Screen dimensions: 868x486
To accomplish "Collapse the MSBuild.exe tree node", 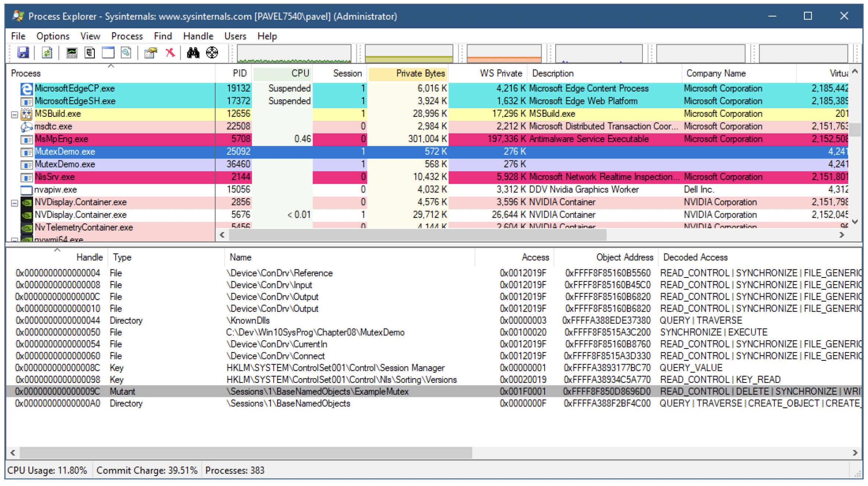I will point(14,115).
